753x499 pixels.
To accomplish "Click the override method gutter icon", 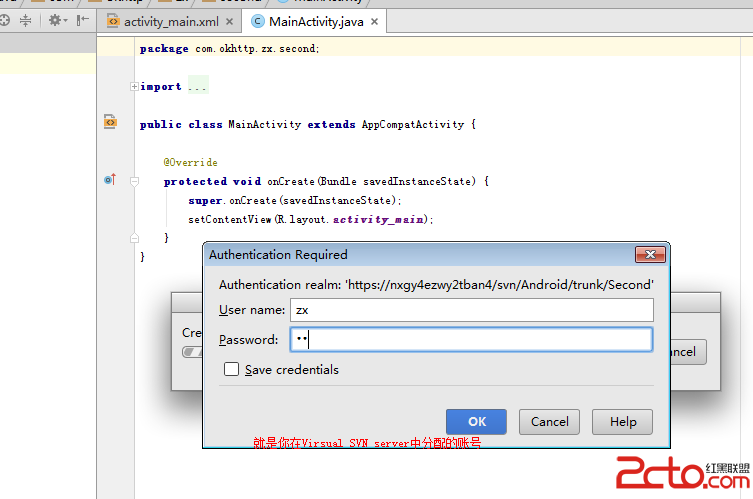I will click(x=110, y=180).
